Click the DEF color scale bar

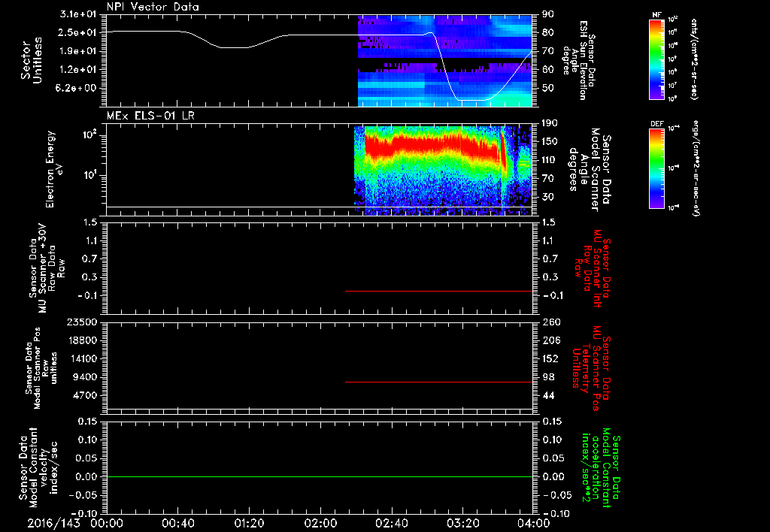(x=657, y=168)
